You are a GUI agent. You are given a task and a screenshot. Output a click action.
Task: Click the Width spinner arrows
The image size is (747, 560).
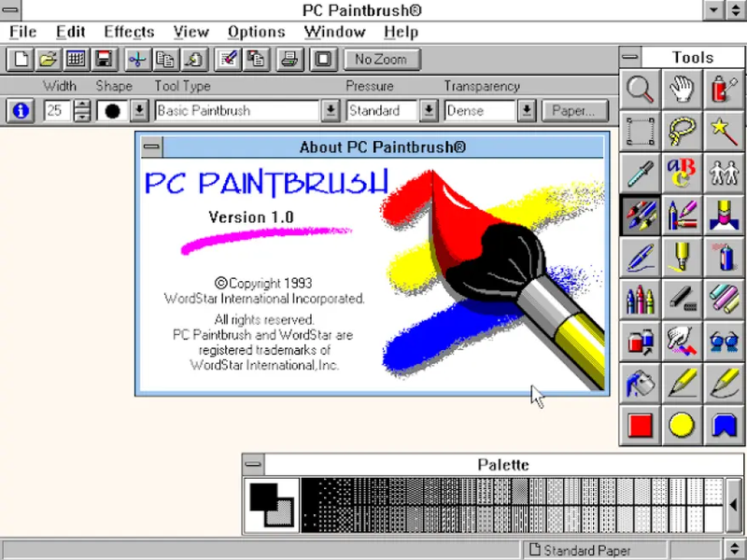click(82, 111)
